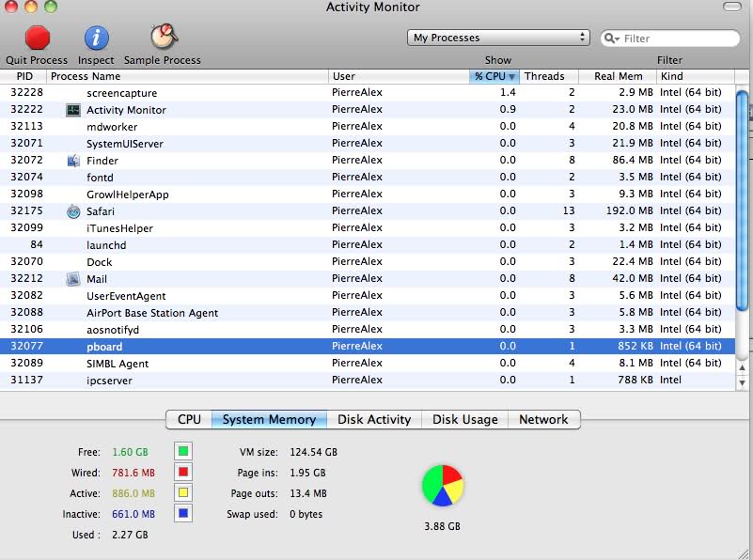Click PID 32222 cell
This screenshot has height=560, width=753.
pos(27,109)
